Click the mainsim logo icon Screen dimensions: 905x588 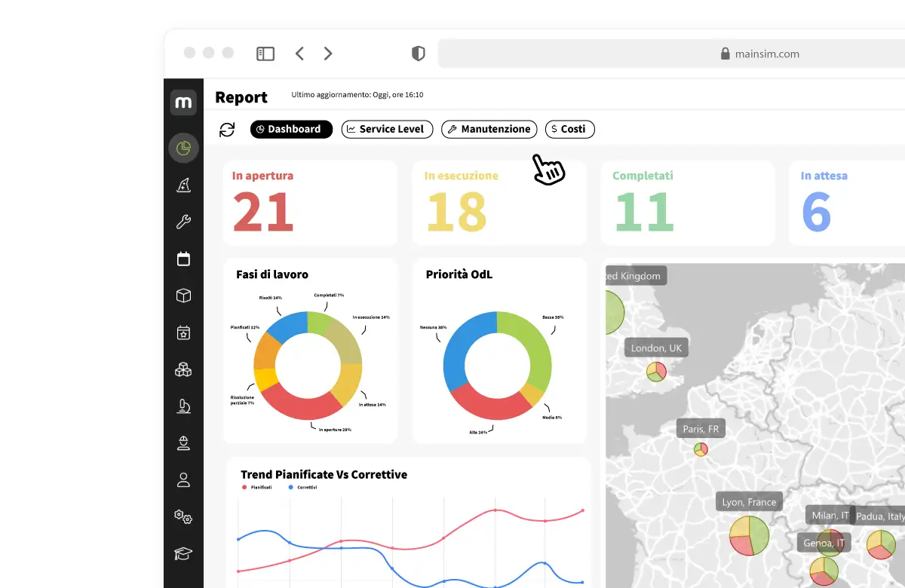183,102
